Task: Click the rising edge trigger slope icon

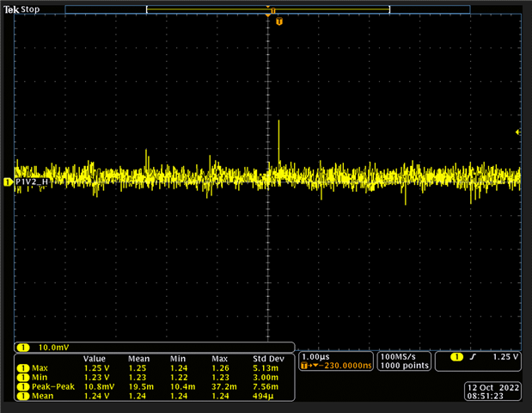Action: [x=473, y=356]
